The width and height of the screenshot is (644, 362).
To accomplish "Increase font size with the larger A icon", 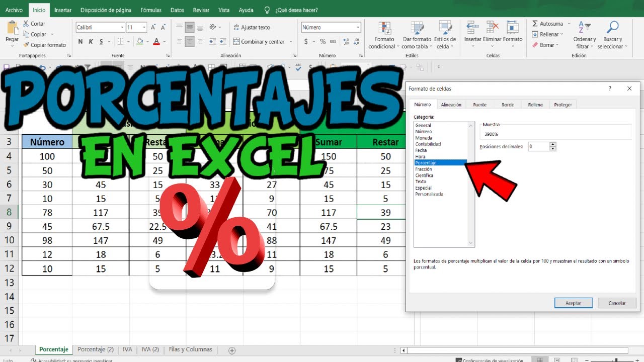I will coord(153,27).
